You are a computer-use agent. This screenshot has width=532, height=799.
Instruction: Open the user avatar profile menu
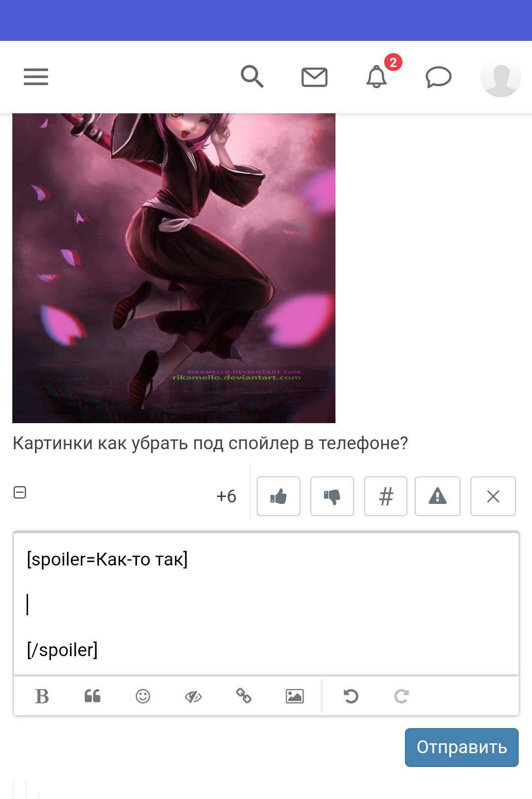pos(501,77)
